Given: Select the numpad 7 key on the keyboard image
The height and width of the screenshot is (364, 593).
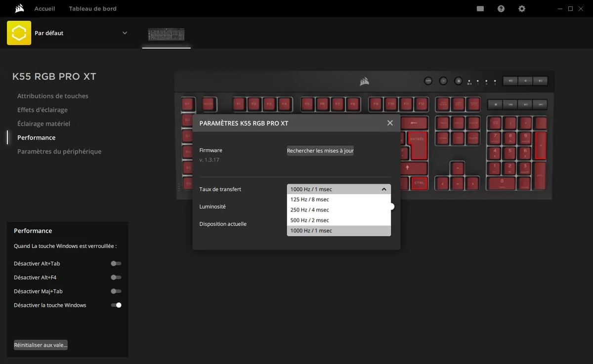Looking at the screenshot, I should [495, 138].
